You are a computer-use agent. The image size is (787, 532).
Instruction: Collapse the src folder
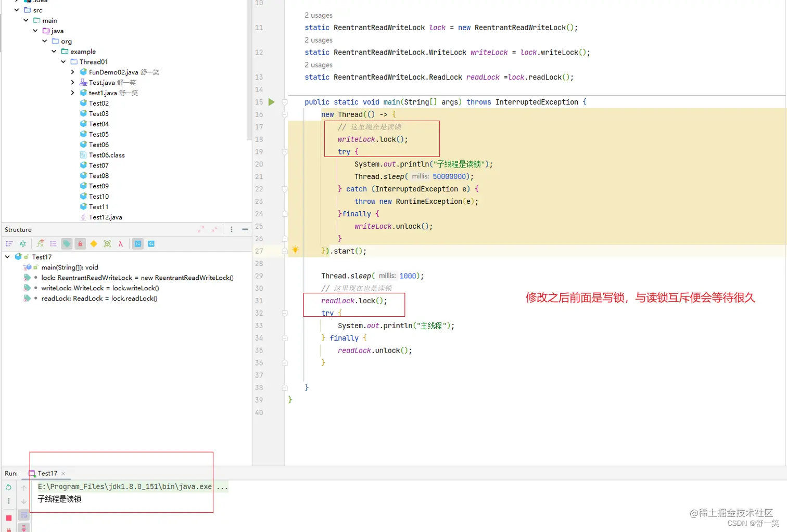(17, 10)
